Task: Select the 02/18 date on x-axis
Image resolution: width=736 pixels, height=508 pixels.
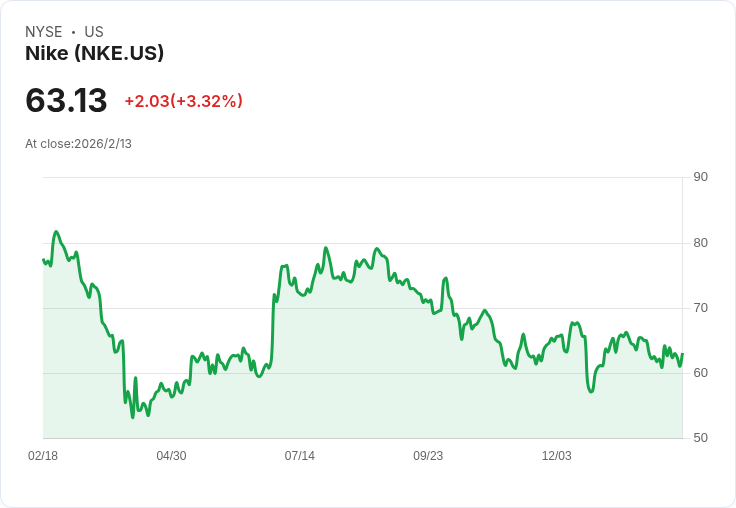Action: (x=43, y=456)
